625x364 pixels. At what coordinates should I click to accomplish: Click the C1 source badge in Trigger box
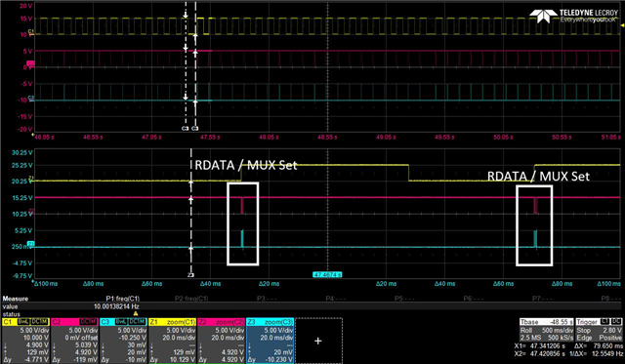605,322
